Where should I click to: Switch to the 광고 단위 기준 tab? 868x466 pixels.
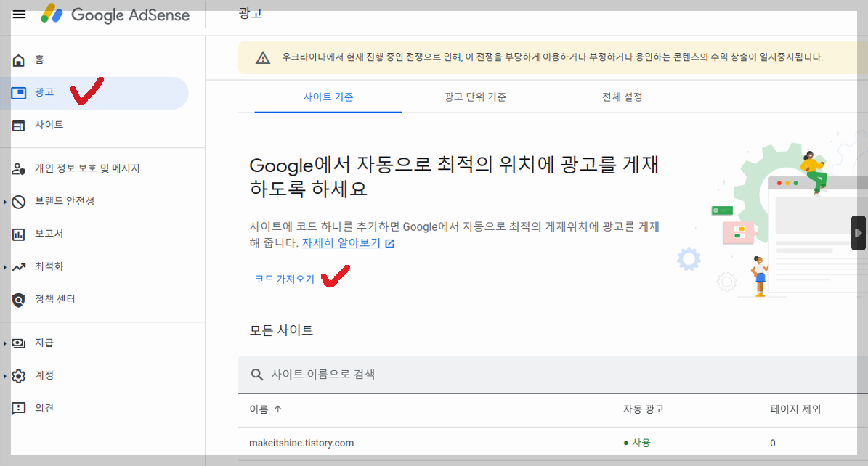point(475,97)
